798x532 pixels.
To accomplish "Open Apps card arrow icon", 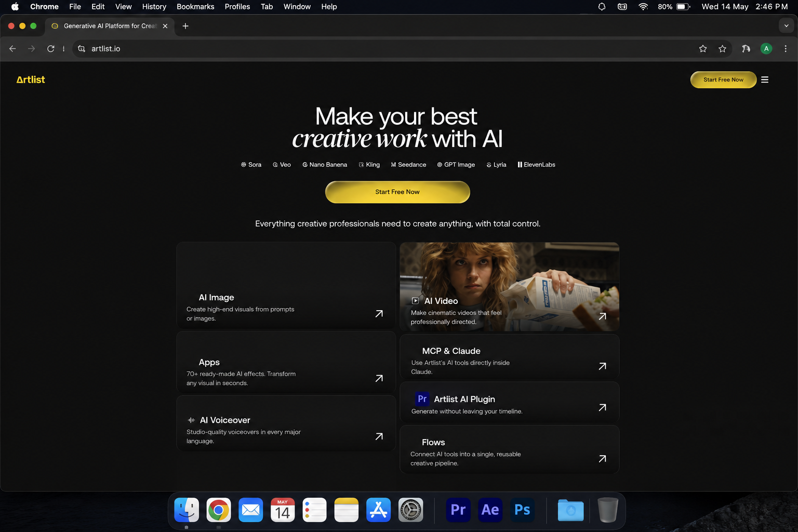I will pyautogui.click(x=379, y=378).
